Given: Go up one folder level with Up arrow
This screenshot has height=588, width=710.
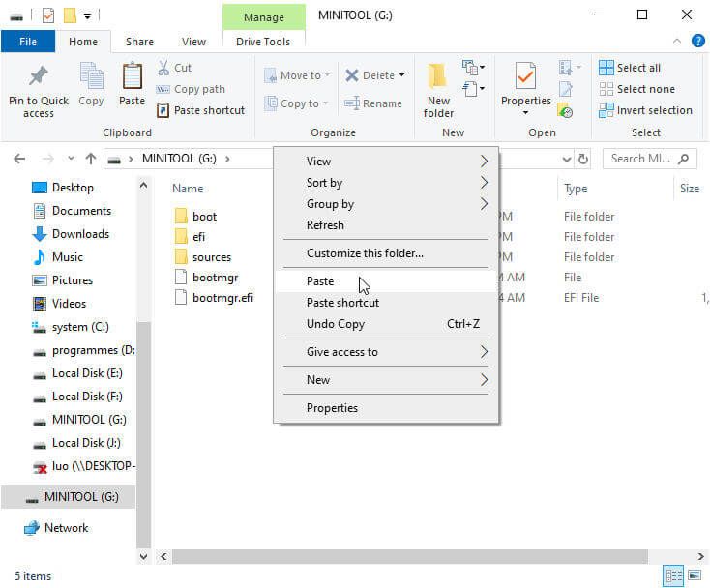Looking at the screenshot, I should 91,159.
